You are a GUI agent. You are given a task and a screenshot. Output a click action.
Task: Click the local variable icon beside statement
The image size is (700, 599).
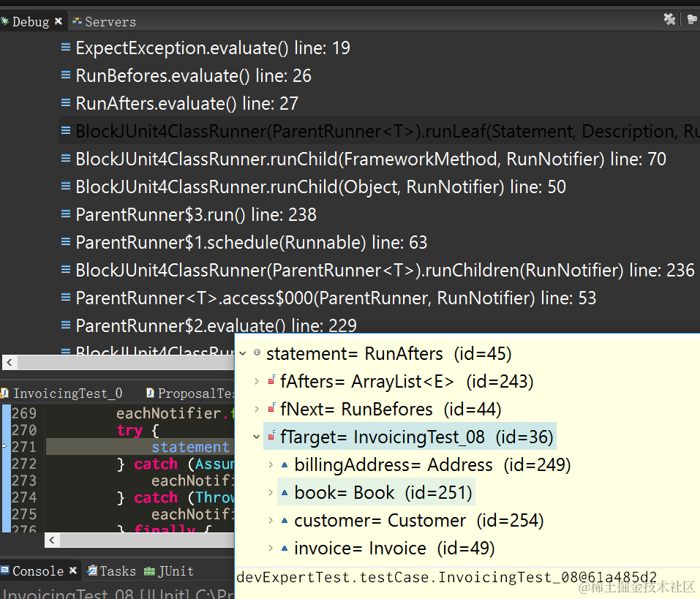coord(257,353)
